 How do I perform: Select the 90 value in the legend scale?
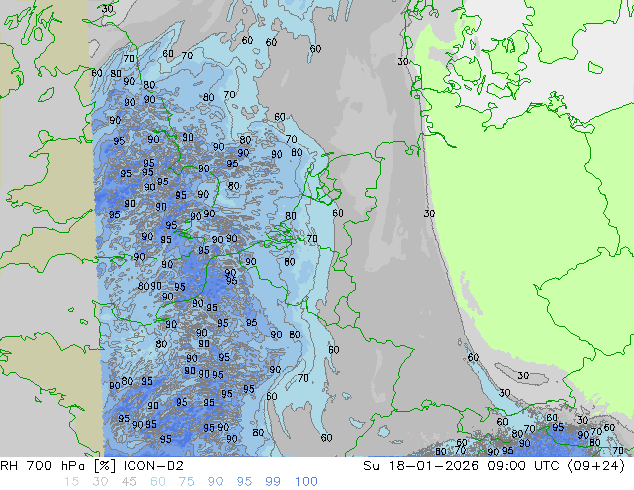[x=215, y=482]
